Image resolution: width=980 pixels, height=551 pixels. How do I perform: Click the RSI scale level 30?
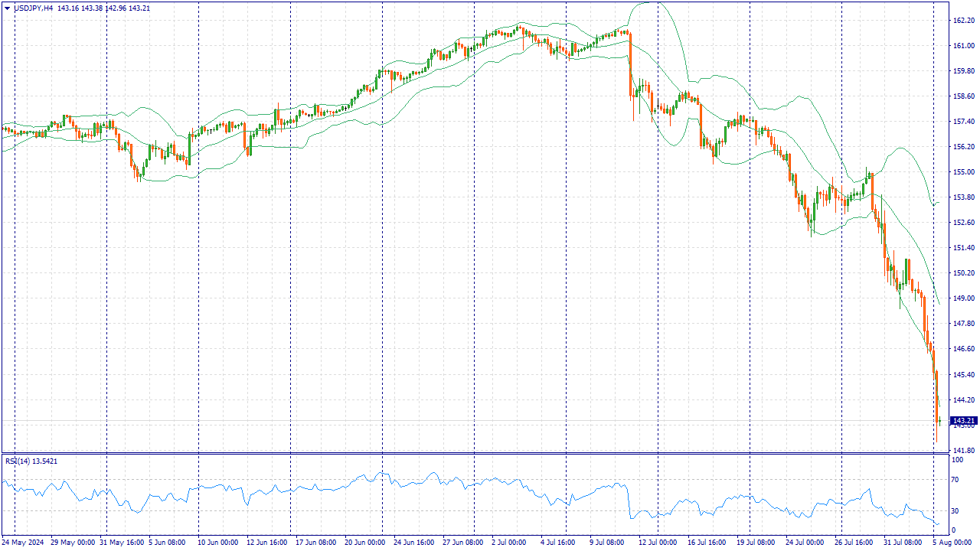[955, 510]
